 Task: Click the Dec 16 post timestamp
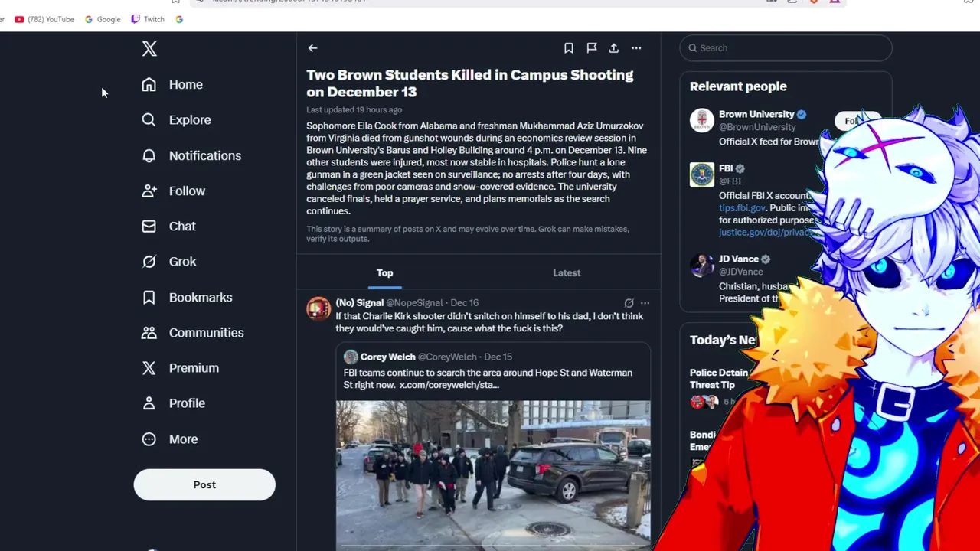point(464,303)
